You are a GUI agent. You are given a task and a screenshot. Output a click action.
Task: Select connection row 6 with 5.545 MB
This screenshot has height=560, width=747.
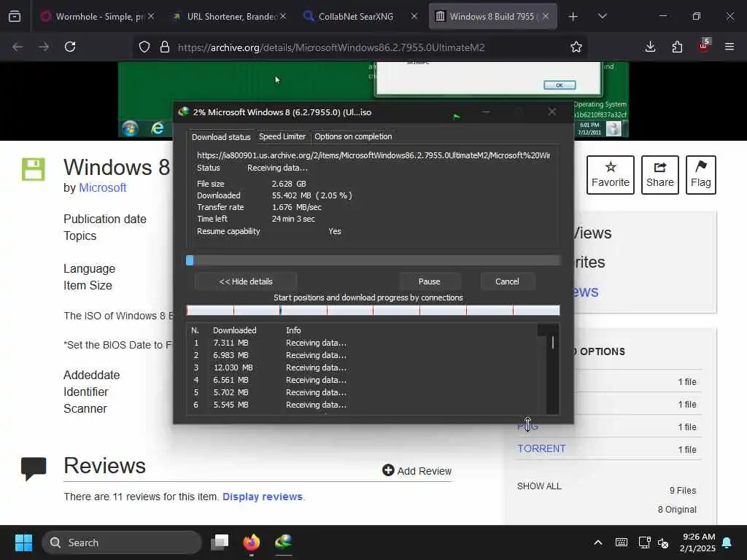pos(362,405)
